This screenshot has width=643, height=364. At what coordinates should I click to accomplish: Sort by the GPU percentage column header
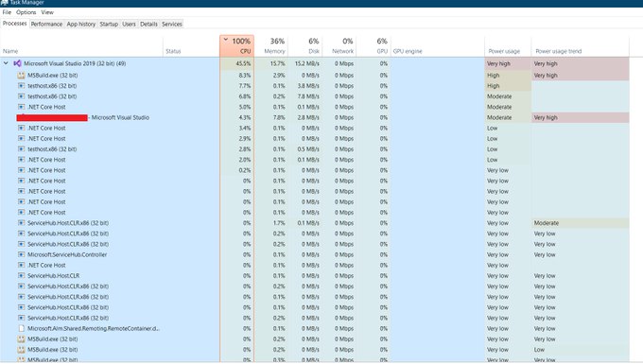pos(374,46)
